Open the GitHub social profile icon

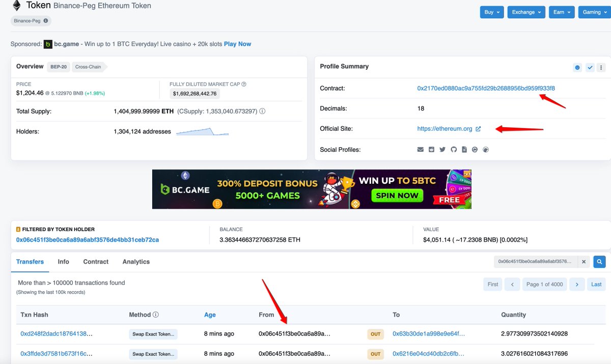click(454, 150)
